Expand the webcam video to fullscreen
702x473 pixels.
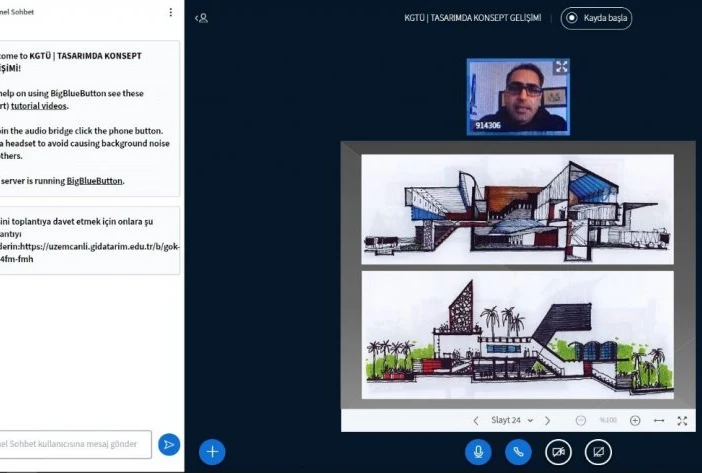[x=561, y=67]
